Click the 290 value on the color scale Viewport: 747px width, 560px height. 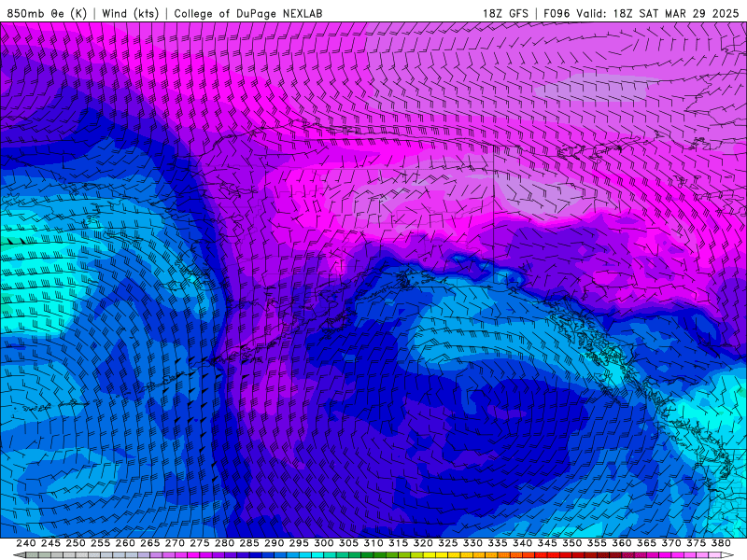pos(274,543)
